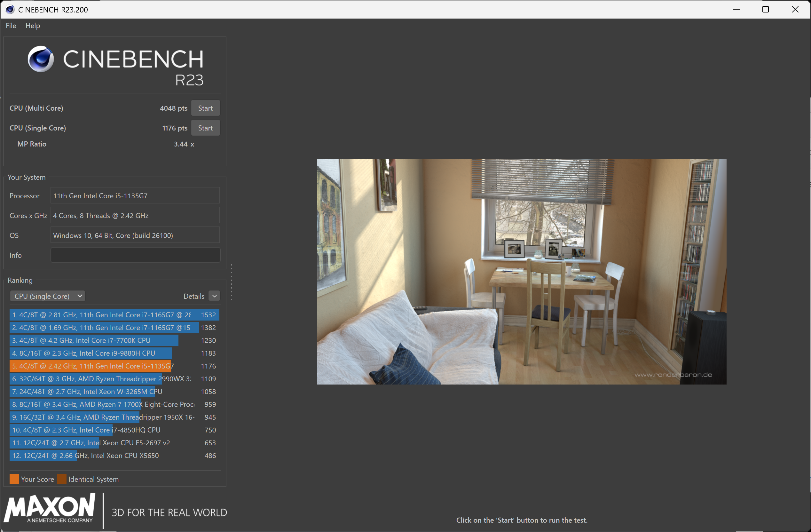Open the CPU (Single Core) ranking dropdown
This screenshot has width=811, height=532.
47,296
